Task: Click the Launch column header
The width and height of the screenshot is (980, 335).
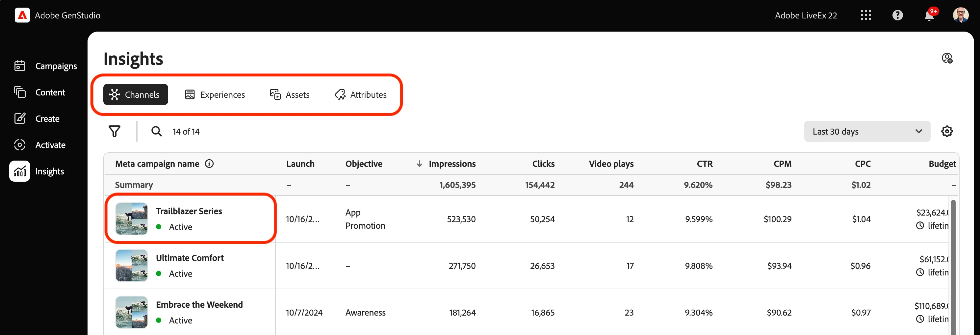Action: (x=300, y=164)
